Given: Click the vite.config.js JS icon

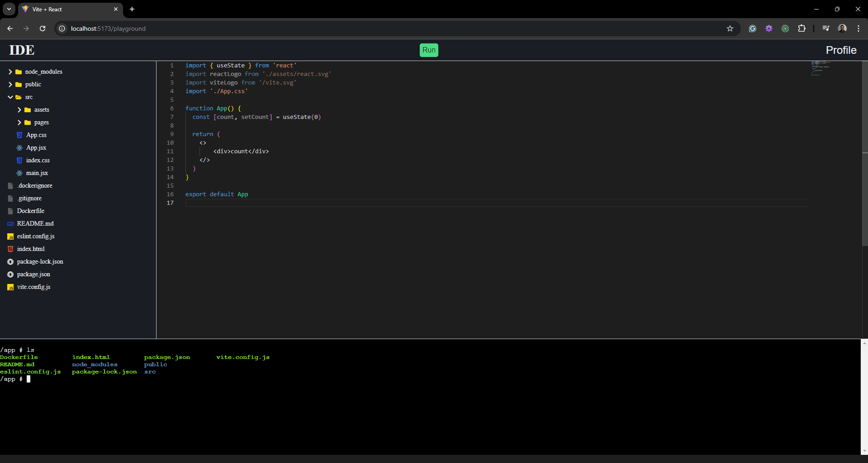Looking at the screenshot, I should [10, 287].
